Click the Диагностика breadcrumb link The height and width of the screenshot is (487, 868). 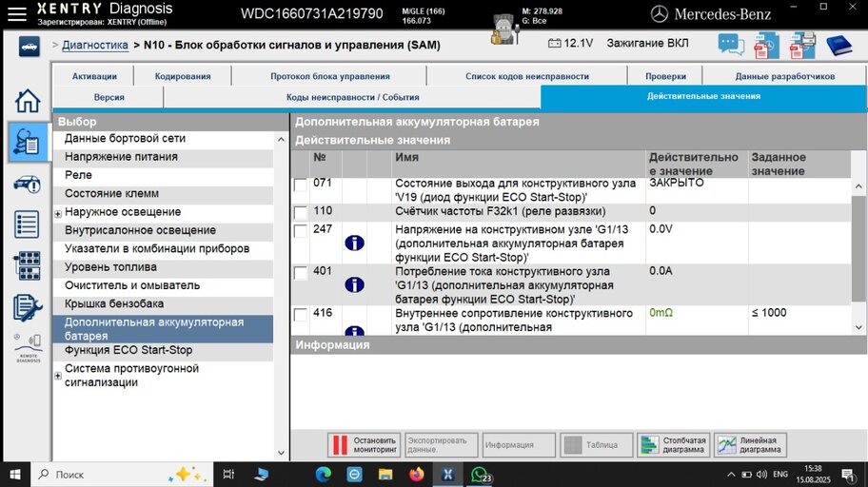(x=95, y=45)
